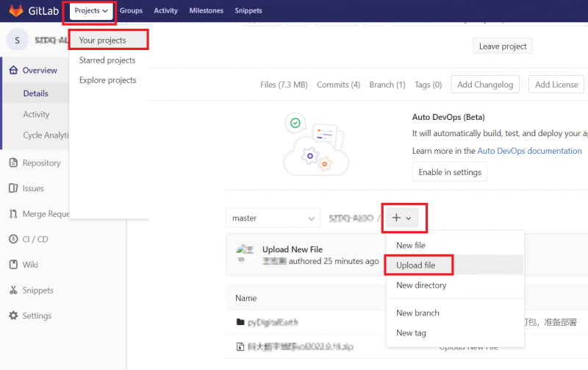Click the Repository icon in sidebar
This screenshot has width=588, height=370.
pos(13,163)
